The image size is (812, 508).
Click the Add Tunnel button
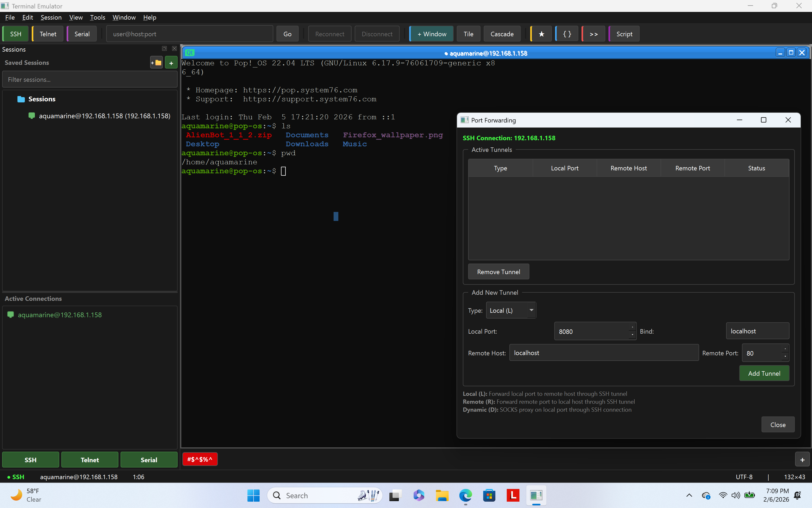[764, 373]
